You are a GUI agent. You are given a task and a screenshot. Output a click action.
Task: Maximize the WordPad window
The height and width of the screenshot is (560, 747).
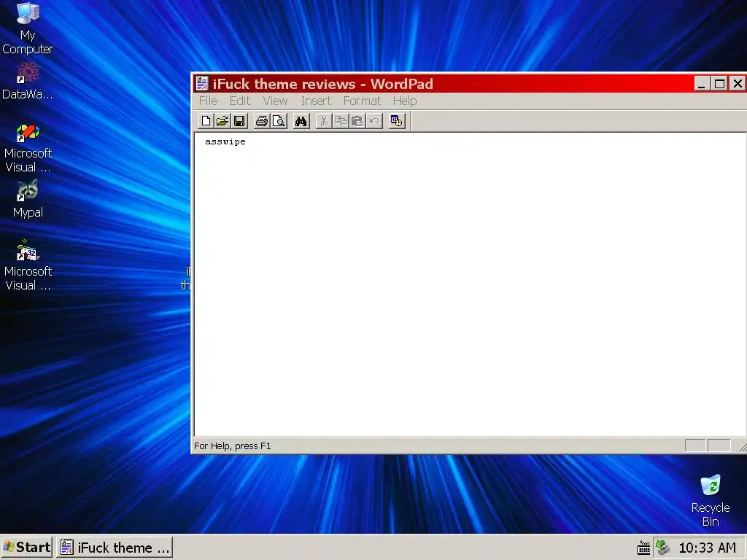tap(719, 84)
